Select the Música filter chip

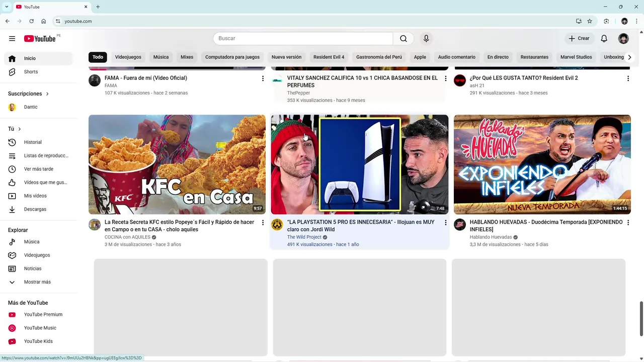(x=161, y=57)
